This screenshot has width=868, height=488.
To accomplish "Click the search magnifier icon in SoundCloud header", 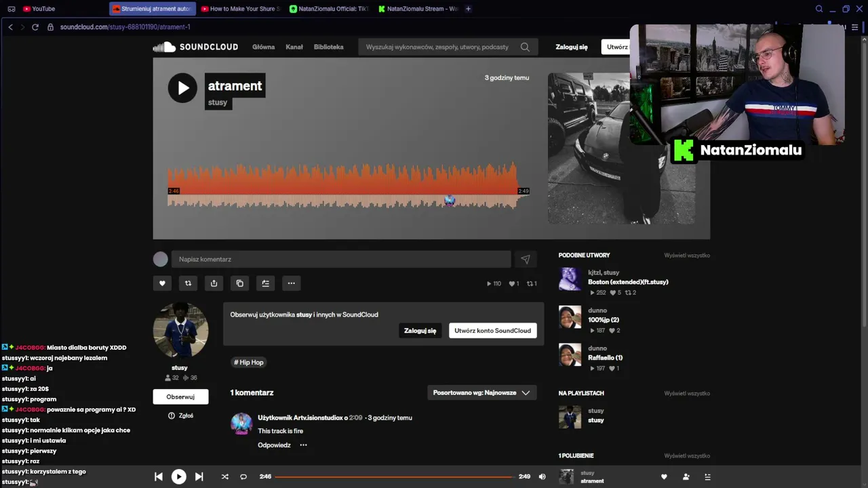I will (x=525, y=47).
